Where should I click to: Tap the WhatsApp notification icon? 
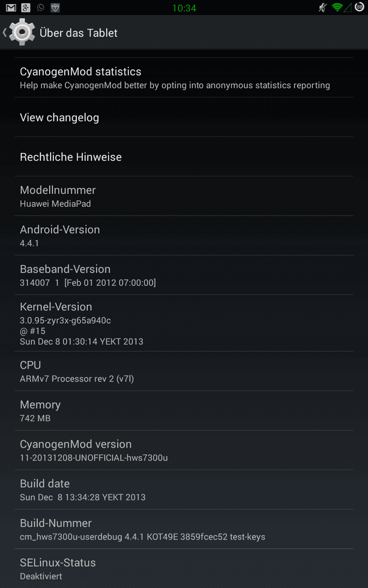pyautogui.click(x=40, y=8)
